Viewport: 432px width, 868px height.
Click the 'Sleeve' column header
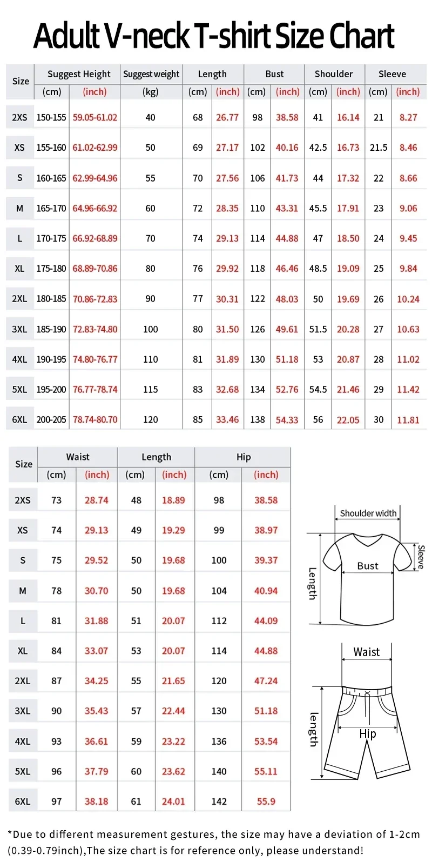click(x=392, y=74)
